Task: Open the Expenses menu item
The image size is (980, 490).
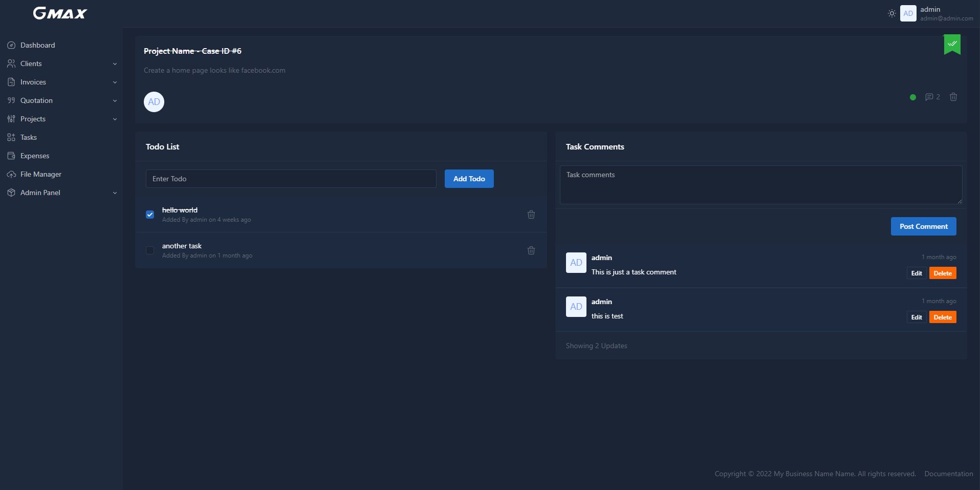Action: [x=61, y=156]
